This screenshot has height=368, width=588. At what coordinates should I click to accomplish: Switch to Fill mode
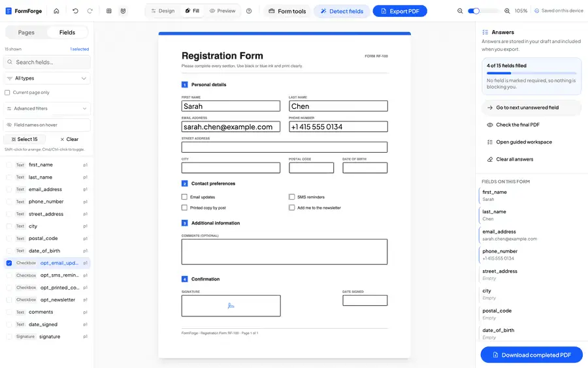click(x=192, y=11)
